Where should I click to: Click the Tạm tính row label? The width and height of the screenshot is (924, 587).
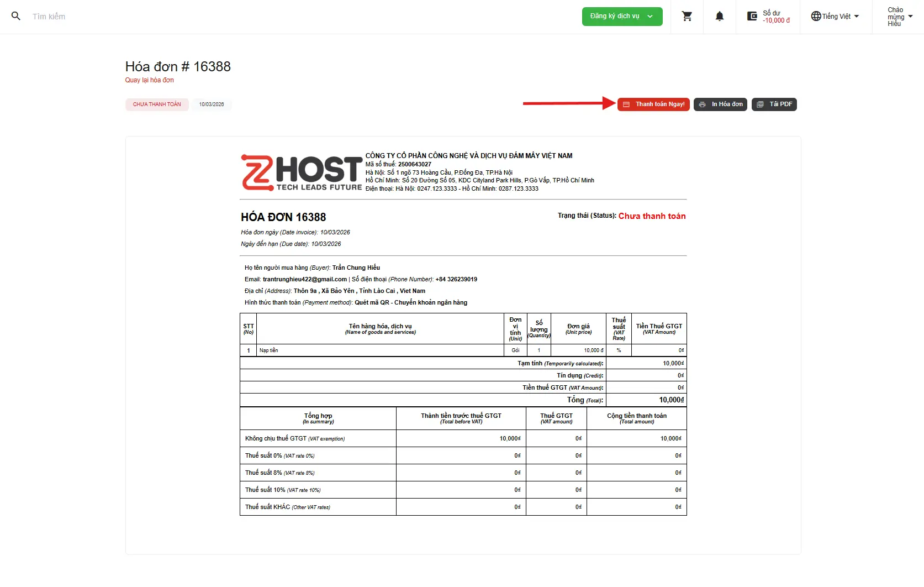pyautogui.click(x=560, y=363)
